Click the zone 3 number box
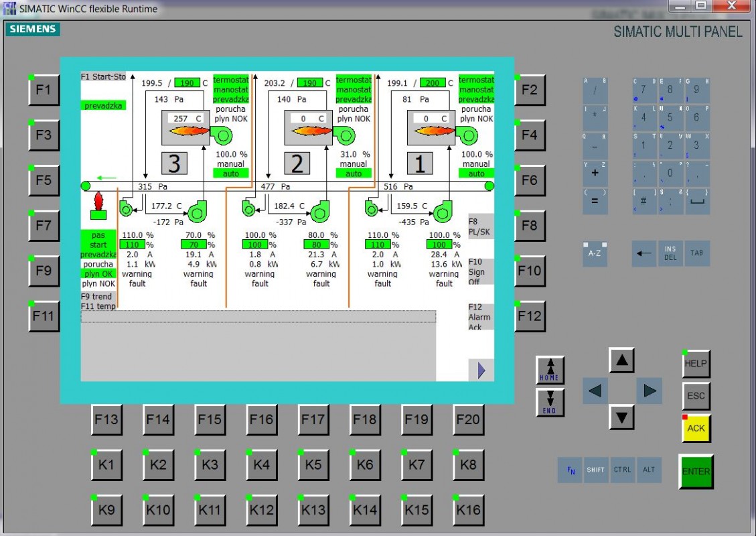The height and width of the screenshot is (536, 756). tap(174, 163)
